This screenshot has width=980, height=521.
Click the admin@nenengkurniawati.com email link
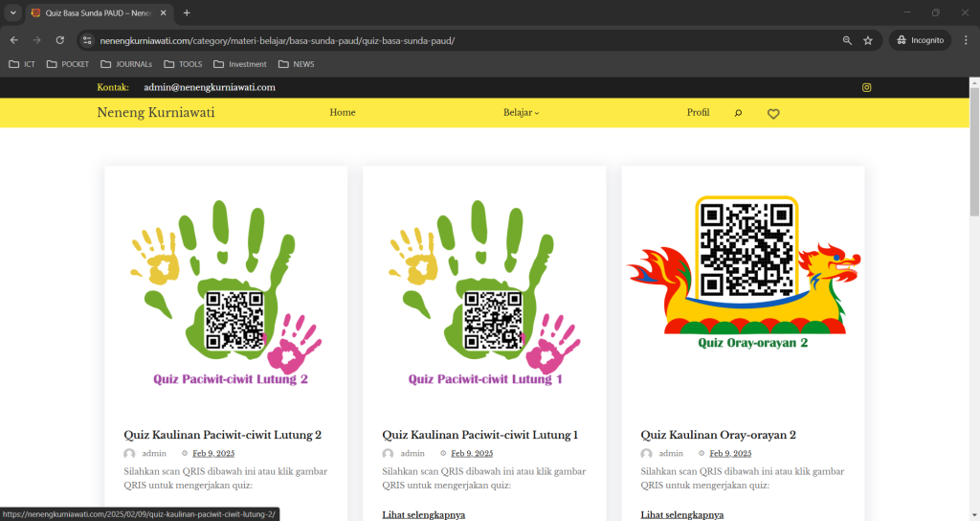click(x=210, y=87)
